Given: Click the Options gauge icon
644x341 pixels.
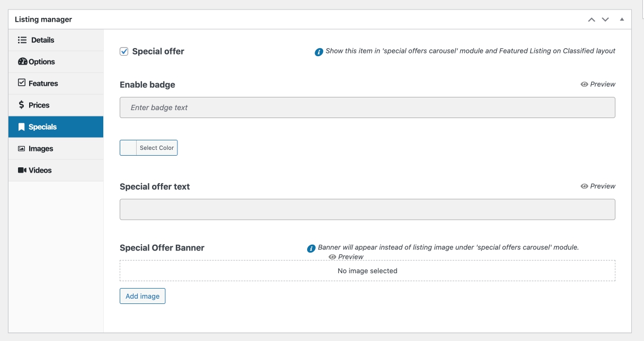Looking at the screenshot, I should click(22, 62).
